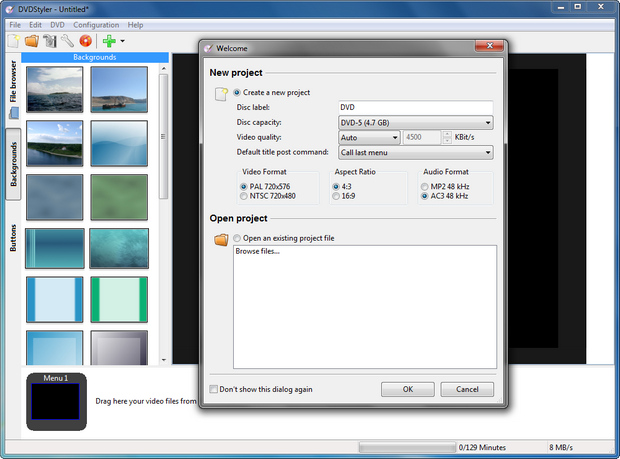This screenshot has height=459, width=620.
Task: Tick Don't show this dialog again checkbox
Action: coord(214,389)
